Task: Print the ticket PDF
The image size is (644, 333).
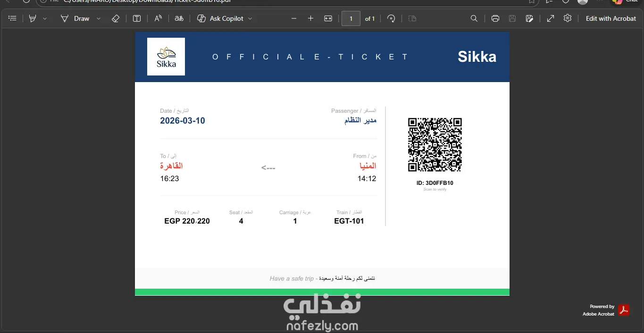Action: (x=495, y=18)
